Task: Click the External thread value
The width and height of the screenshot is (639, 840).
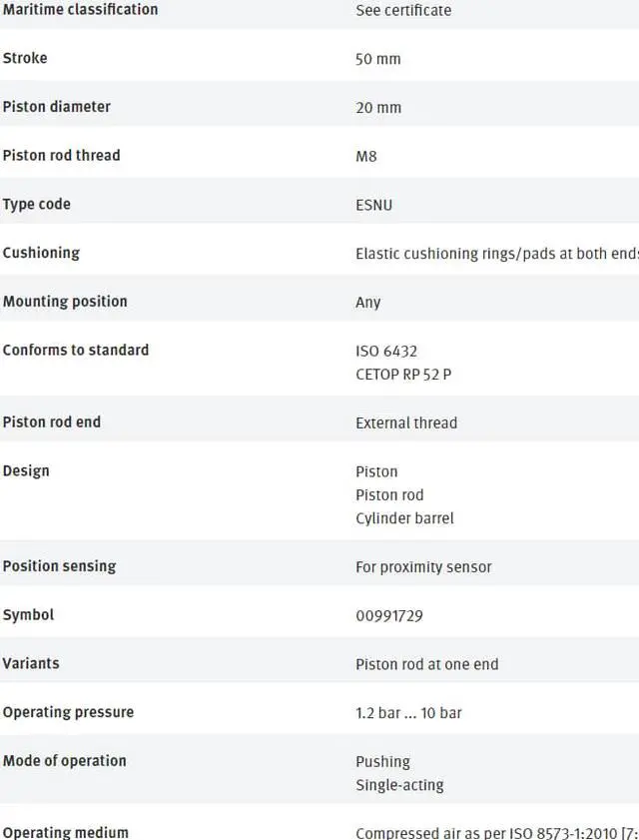Action: click(406, 422)
